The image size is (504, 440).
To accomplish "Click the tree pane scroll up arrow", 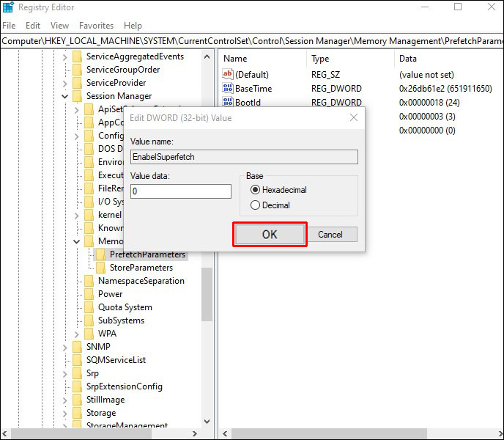I will coord(207,57).
